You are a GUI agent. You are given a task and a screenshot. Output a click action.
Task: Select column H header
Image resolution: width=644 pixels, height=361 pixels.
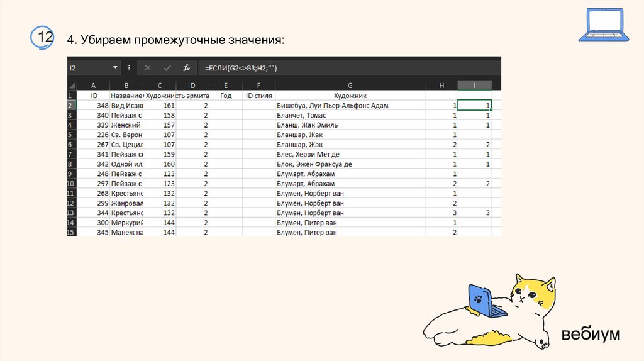(x=441, y=86)
